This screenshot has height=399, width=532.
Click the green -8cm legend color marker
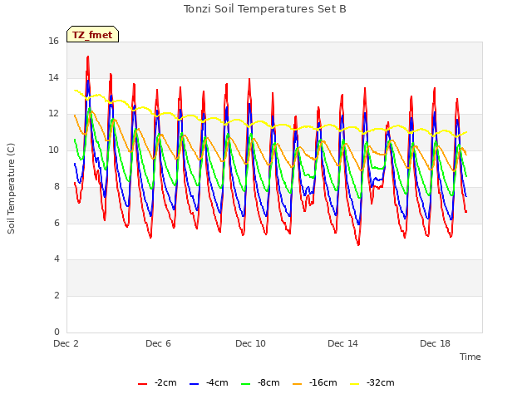[246, 384]
